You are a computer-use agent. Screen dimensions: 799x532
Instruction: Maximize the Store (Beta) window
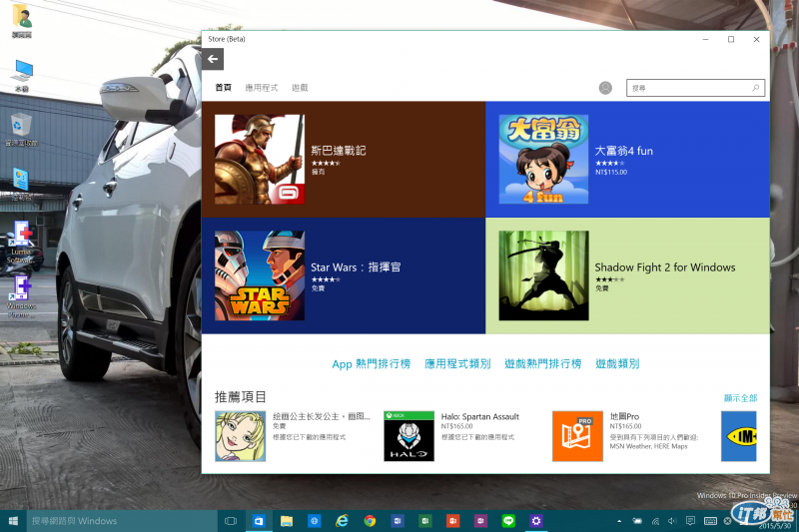point(731,39)
